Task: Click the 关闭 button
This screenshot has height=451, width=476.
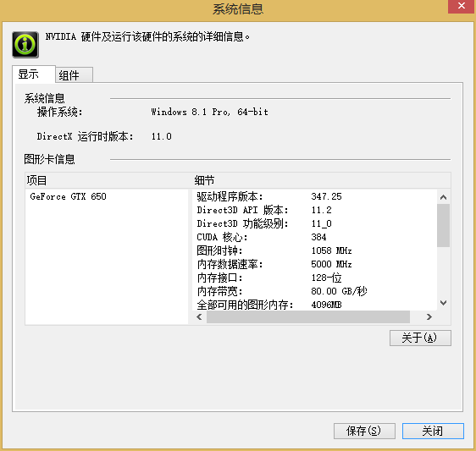Action: pos(433,431)
